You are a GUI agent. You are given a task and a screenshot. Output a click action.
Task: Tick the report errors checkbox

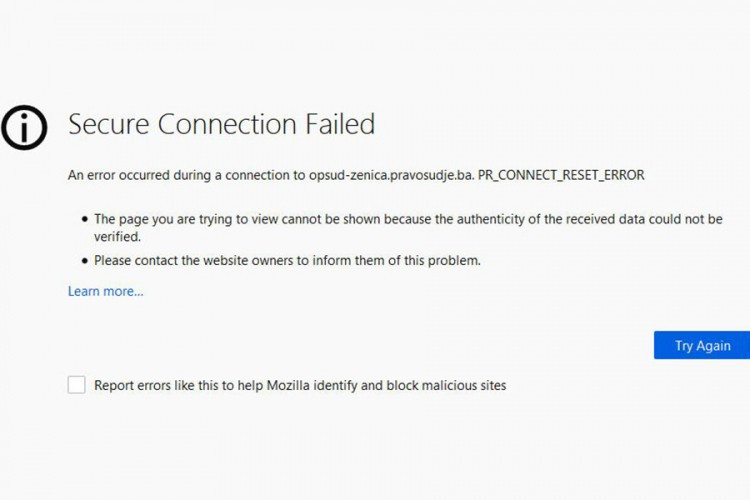(77, 385)
